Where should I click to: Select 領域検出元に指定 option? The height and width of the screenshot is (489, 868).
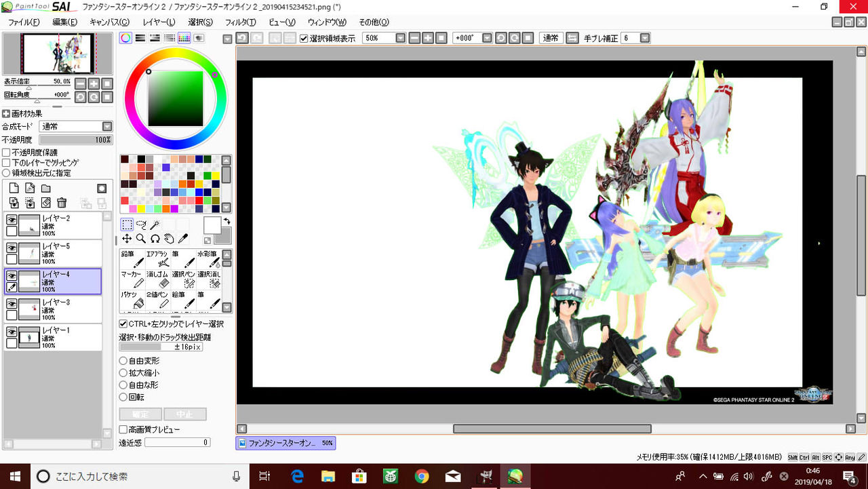click(6, 173)
